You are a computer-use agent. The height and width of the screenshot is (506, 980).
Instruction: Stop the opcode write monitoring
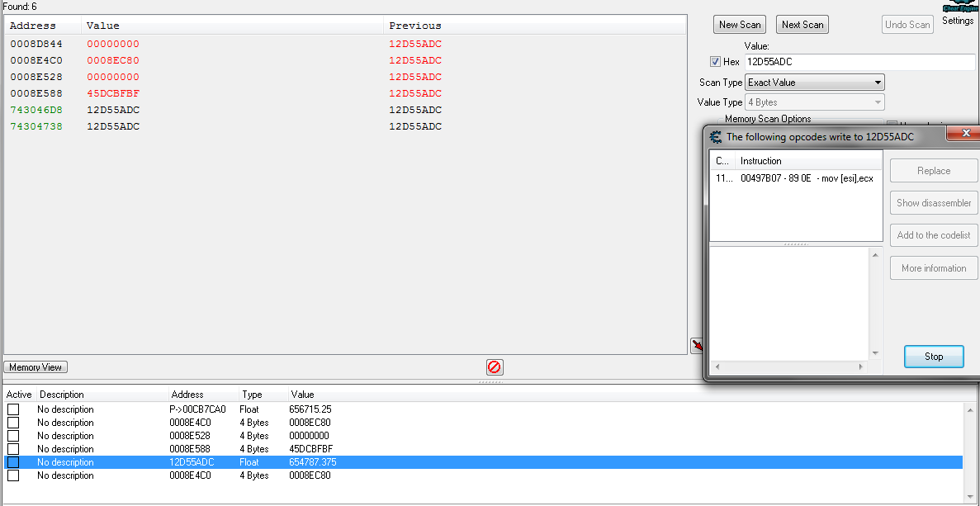click(x=934, y=357)
